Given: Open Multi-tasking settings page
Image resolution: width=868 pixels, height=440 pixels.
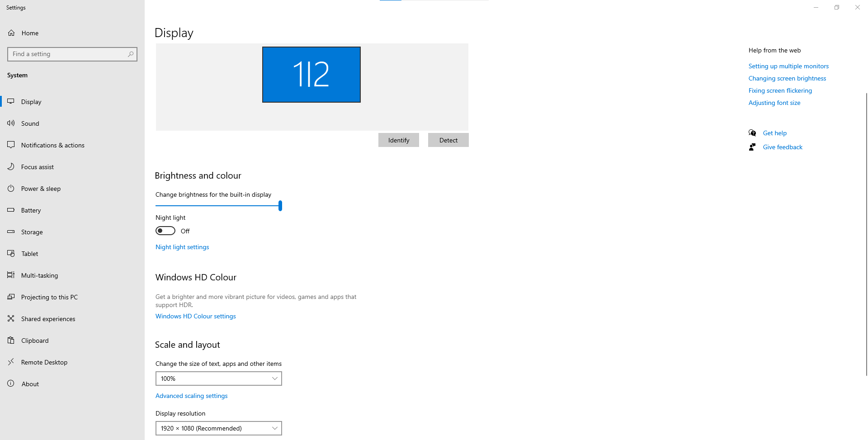Looking at the screenshot, I should [x=72, y=275].
